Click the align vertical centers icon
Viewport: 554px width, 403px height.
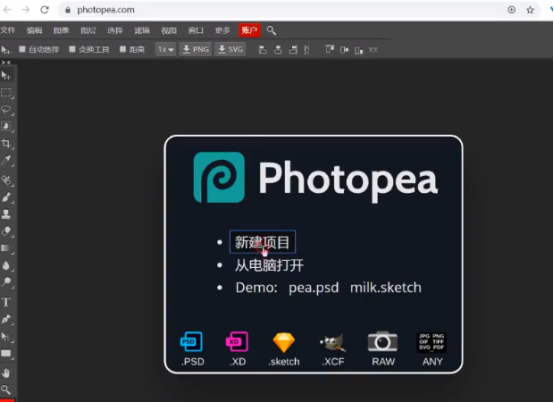click(x=344, y=50)
